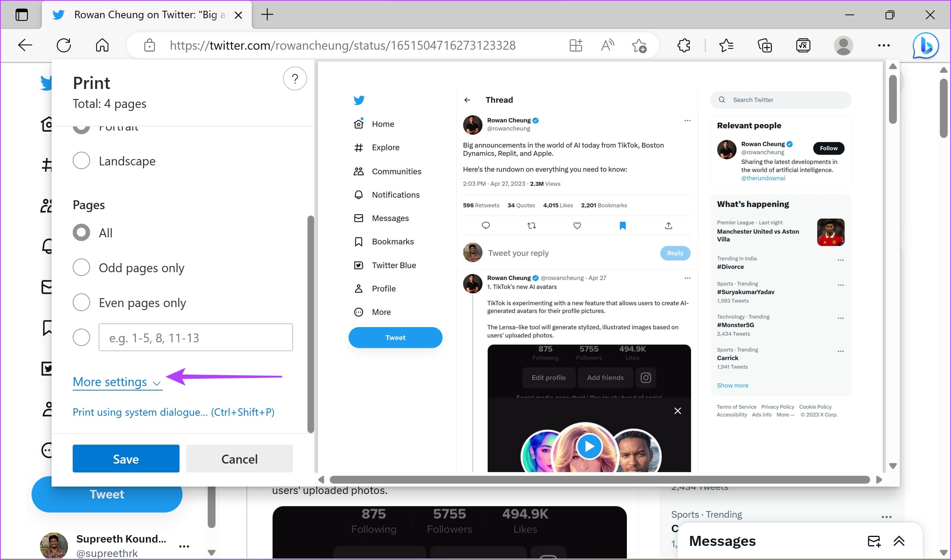Image resolution: width=951 pixels, height=560 pixels.
Task: Select the Landscape orientation option
Action: coord(114,161)
